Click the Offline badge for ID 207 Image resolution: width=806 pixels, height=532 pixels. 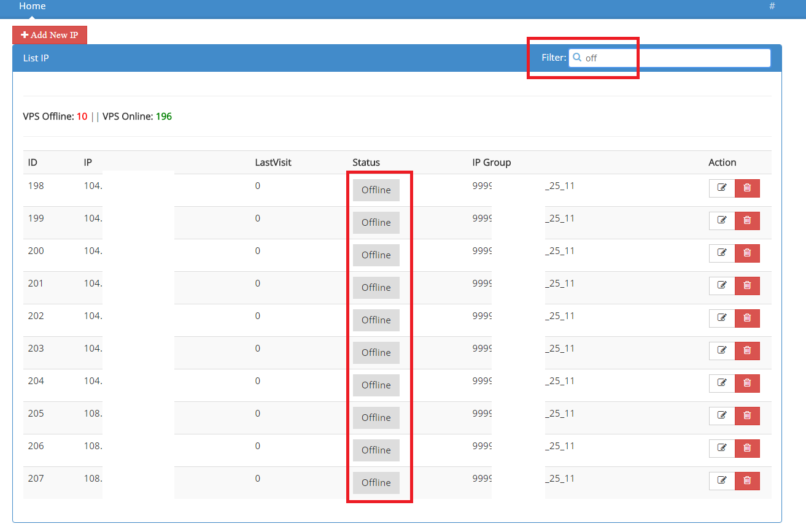point(376,483)
